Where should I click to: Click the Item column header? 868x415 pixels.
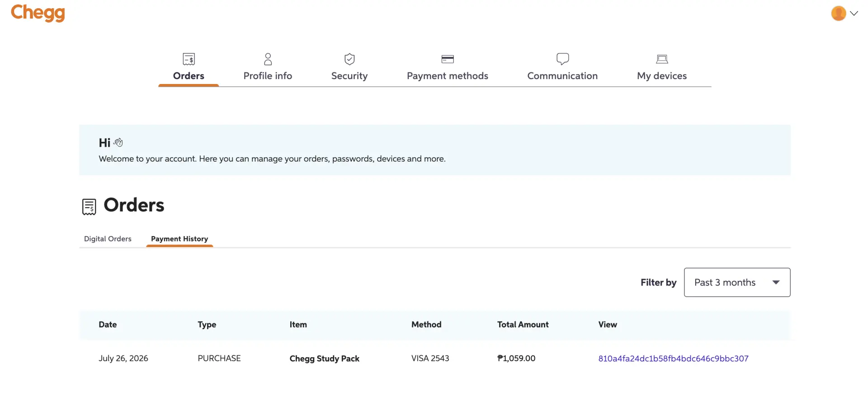(x=298, y=325)
